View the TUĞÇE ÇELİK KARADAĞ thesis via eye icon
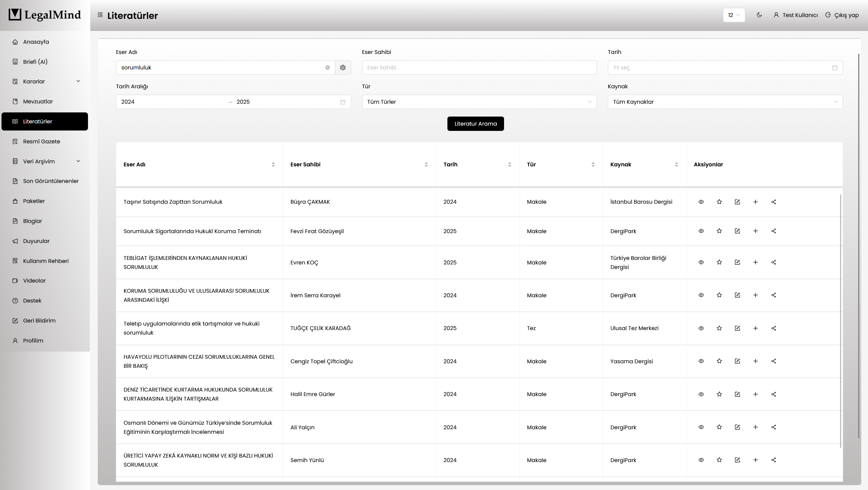This screenshot has height=490, width=868. (701, 328)
